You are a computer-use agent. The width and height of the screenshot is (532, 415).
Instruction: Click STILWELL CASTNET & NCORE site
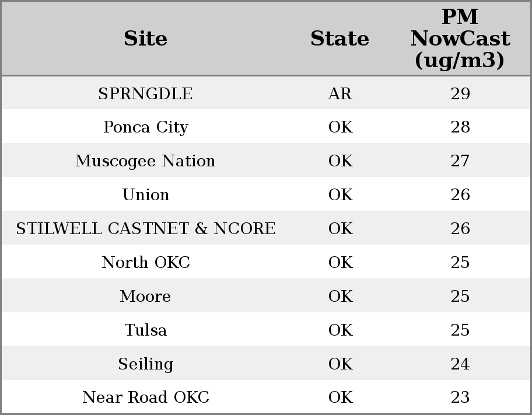pyautogui.click(x=145, y=229)
